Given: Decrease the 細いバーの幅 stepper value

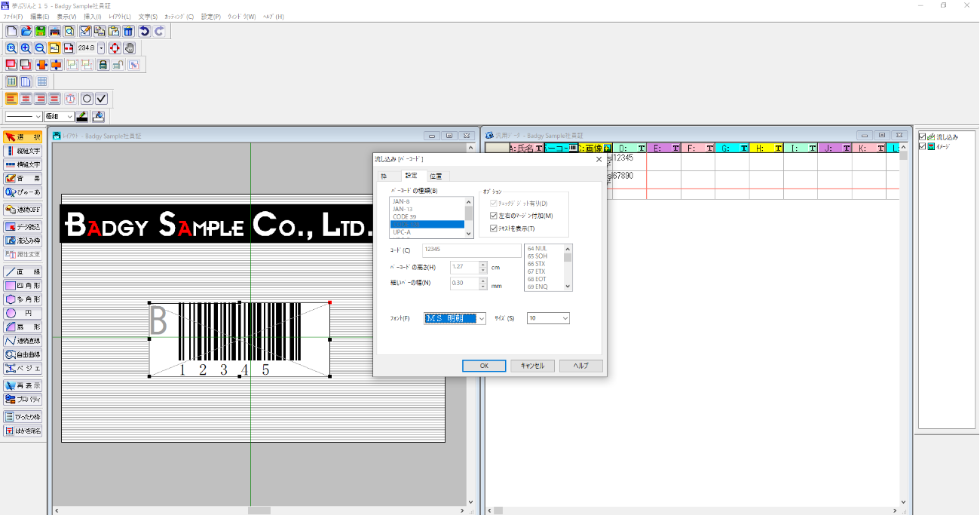Looking at the screenshot, I should pyautogui.click(x=483, y=287).
